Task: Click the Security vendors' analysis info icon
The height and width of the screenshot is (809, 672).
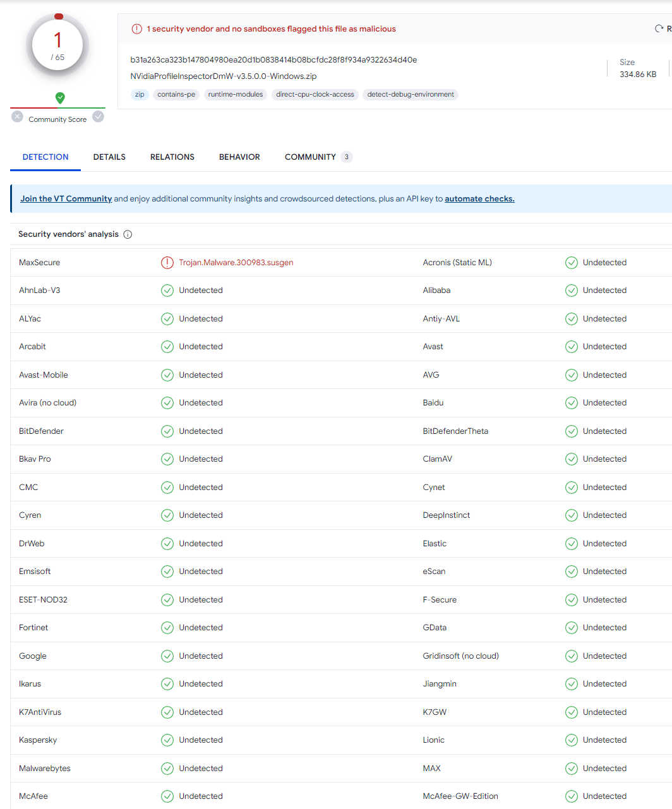Action: 128,234
